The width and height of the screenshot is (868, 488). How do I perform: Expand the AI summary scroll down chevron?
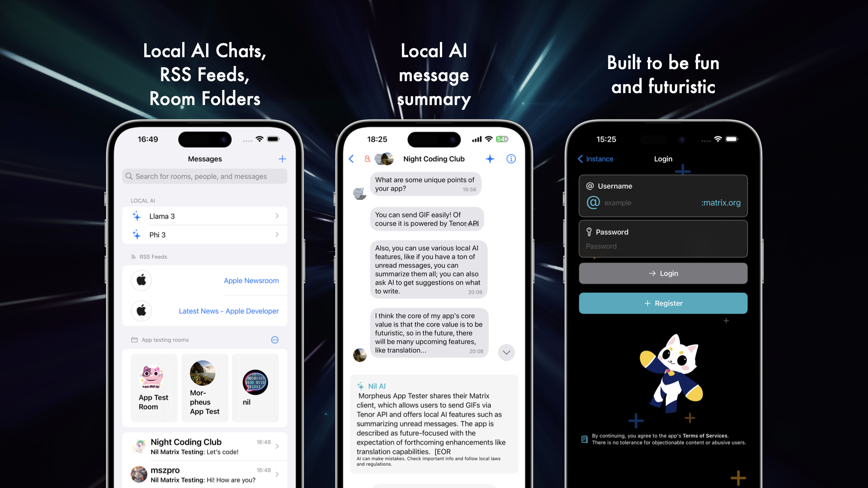coord(506,352)
